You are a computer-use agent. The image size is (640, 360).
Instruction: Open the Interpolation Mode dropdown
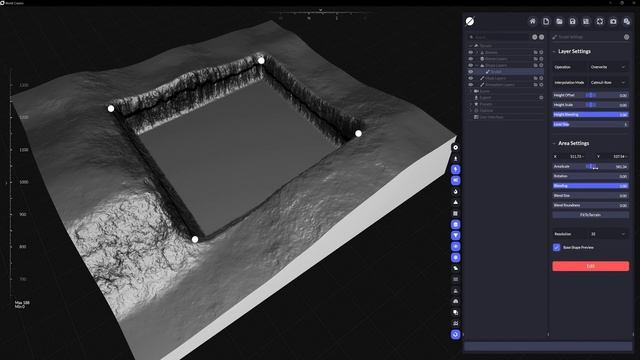608,82
